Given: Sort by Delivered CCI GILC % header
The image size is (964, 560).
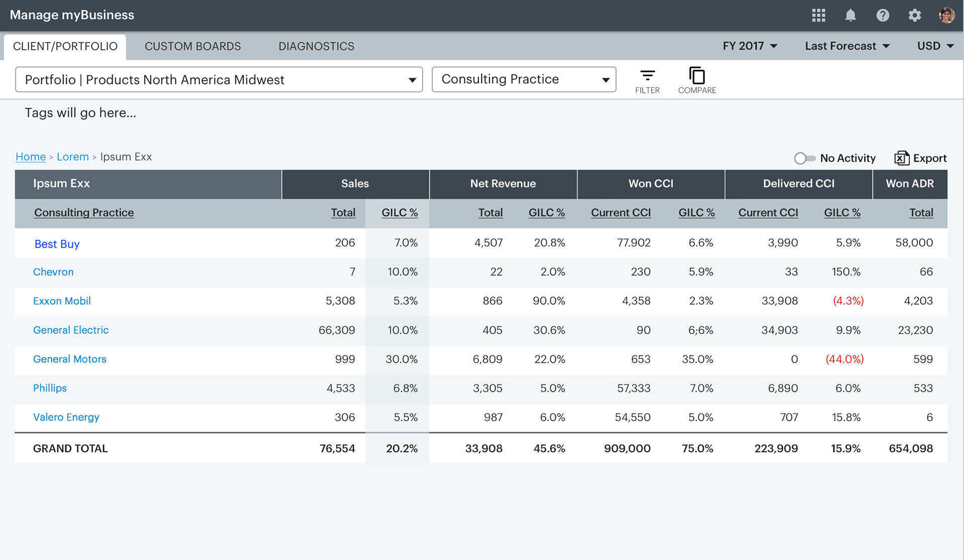Looking at the screenshot, I should pyautogui.click(x=842, y=213).
